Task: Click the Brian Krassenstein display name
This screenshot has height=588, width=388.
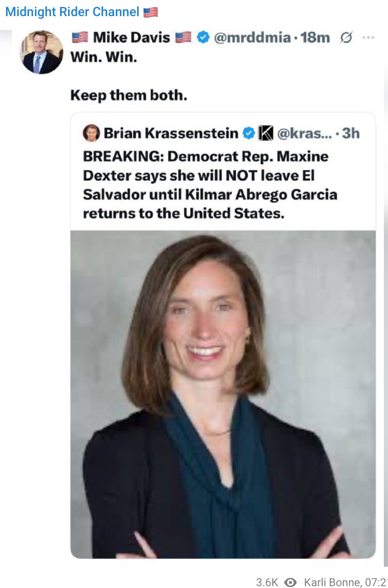Action: 171,134
